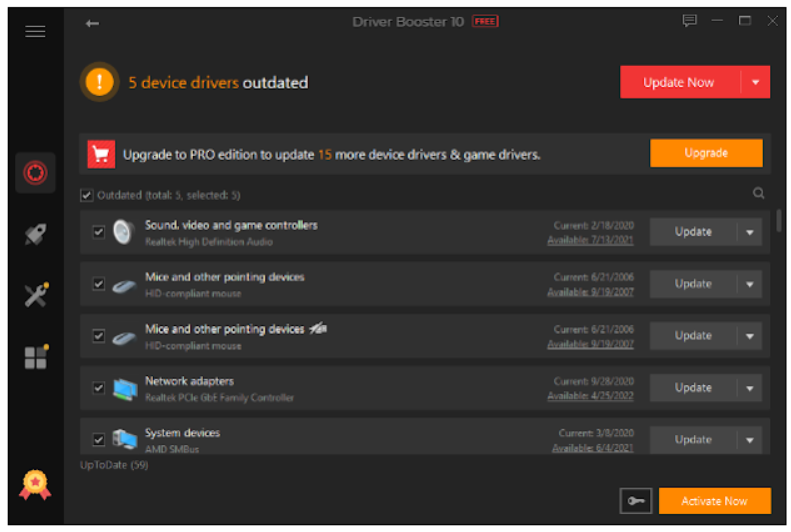Update the AMD SMBus driver
The image size is (791, 532).
point(693,440)
